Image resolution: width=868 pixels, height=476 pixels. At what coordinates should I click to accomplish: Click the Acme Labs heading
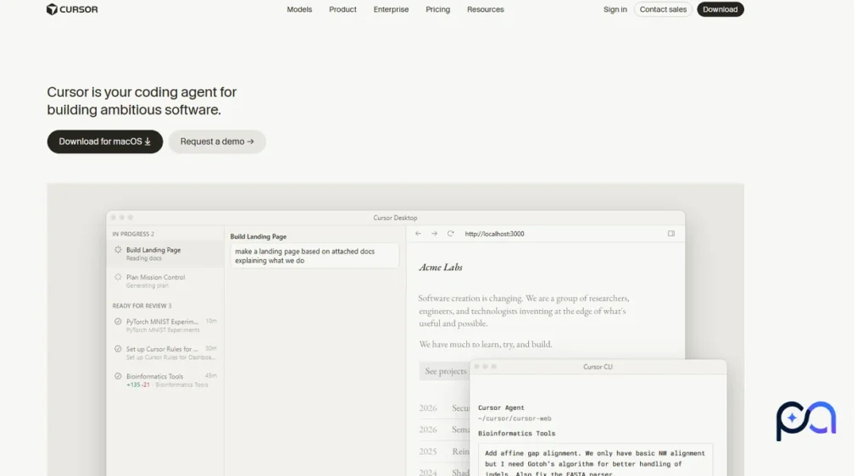click(x=441, y=267)
